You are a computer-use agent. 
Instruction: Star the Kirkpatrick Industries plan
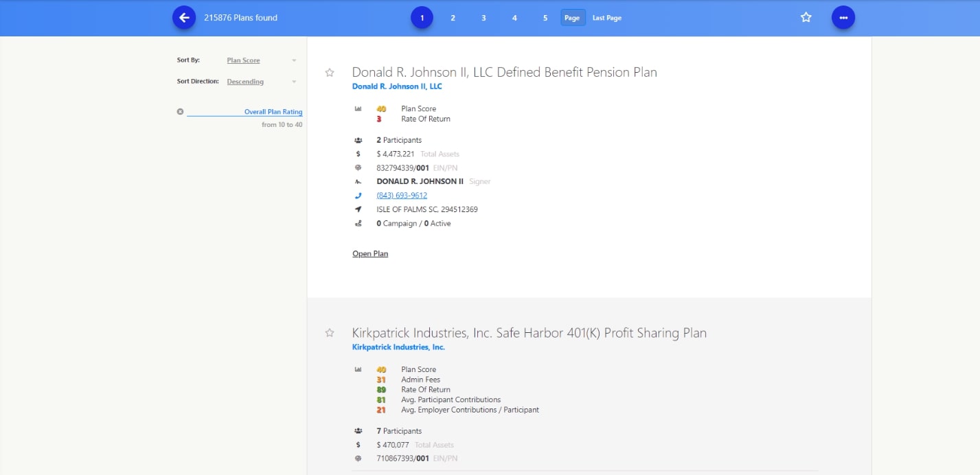[x=330, y=333]
